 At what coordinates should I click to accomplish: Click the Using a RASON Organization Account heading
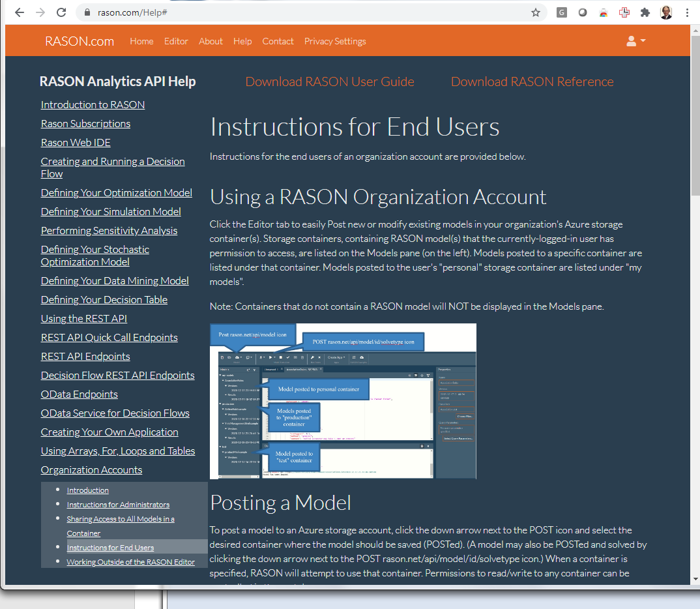coord(378,197)
